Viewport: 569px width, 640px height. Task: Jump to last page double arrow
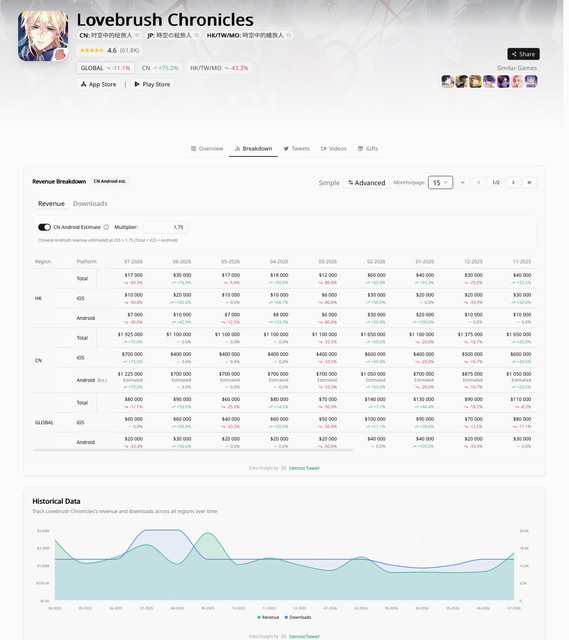coord(529,182)
